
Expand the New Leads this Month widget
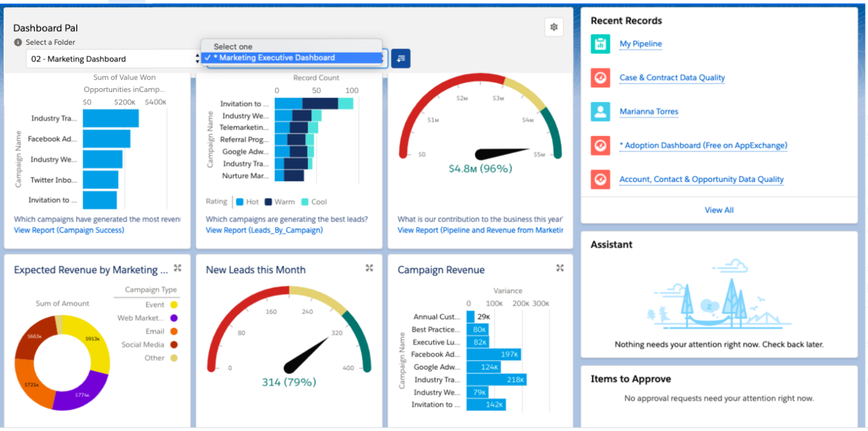point(368,267)
